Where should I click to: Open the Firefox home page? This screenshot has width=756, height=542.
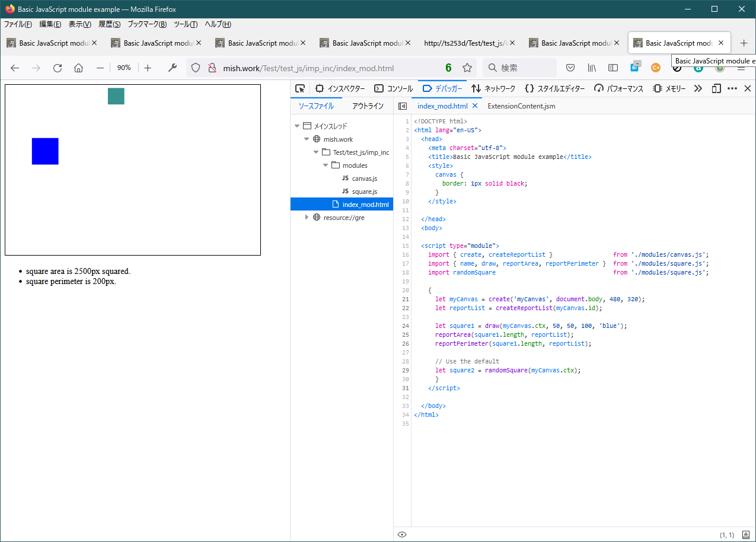tap(78, 68)
